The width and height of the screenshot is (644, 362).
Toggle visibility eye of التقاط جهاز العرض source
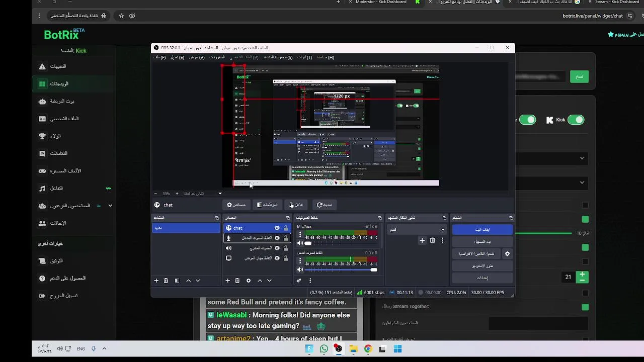(x=277, y=258)
